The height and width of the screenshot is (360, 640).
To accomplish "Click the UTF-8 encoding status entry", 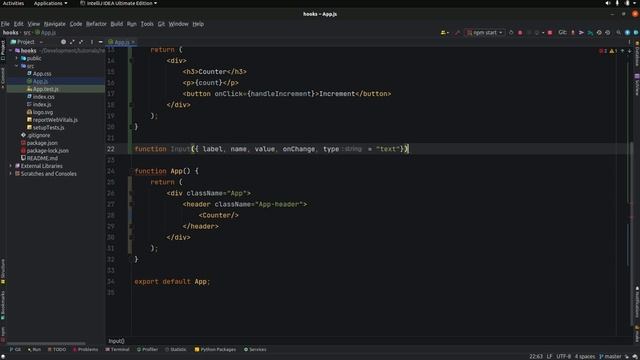I will pyautogui.click(x=563, y=356).
